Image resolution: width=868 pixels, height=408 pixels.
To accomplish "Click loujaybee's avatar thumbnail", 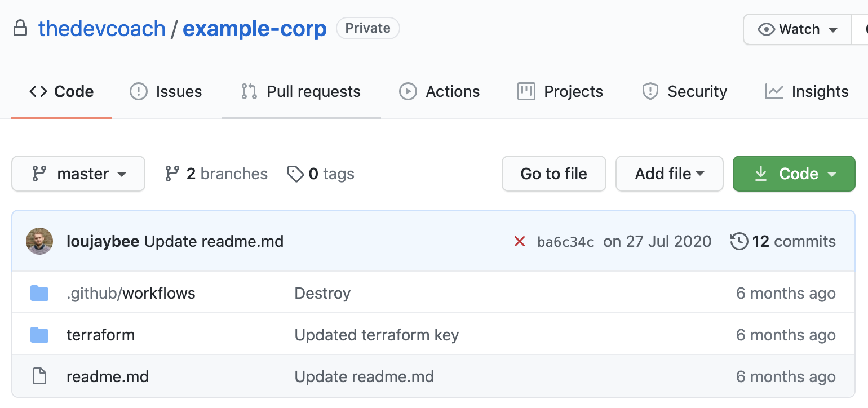I will [39, 241].
